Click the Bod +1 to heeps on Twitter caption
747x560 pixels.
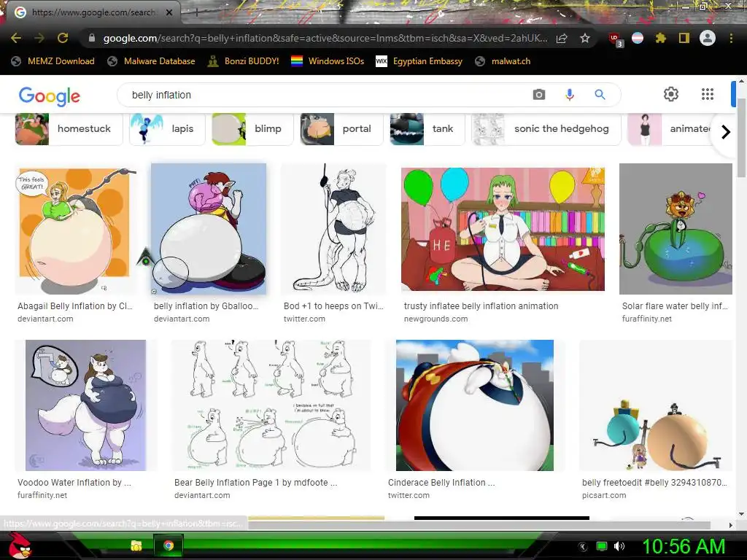point(333,306)
